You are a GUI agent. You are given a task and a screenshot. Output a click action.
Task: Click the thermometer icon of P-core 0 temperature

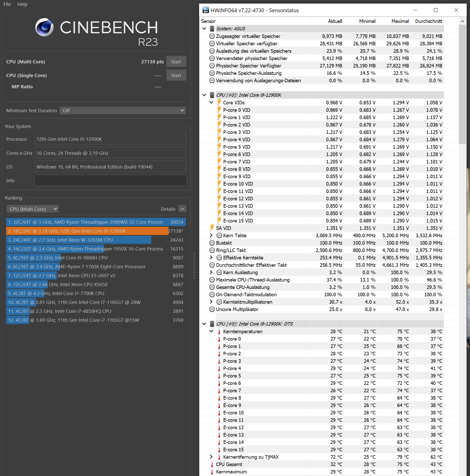coord(219,339)
